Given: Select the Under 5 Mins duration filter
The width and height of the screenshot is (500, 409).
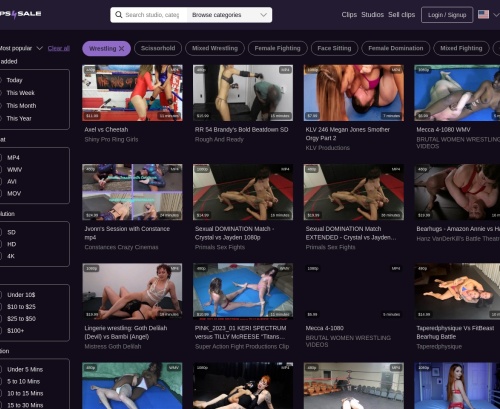Looking at the screenshot, I should click(x=25, y=370).
